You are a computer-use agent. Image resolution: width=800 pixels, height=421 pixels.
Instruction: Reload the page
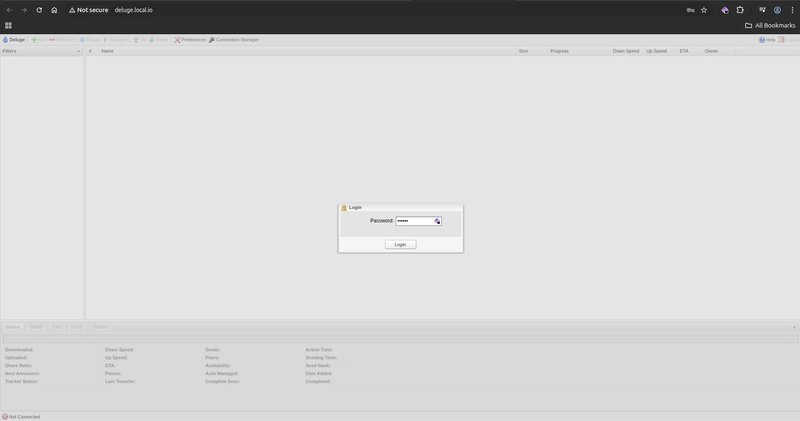[x=39, y=10]
